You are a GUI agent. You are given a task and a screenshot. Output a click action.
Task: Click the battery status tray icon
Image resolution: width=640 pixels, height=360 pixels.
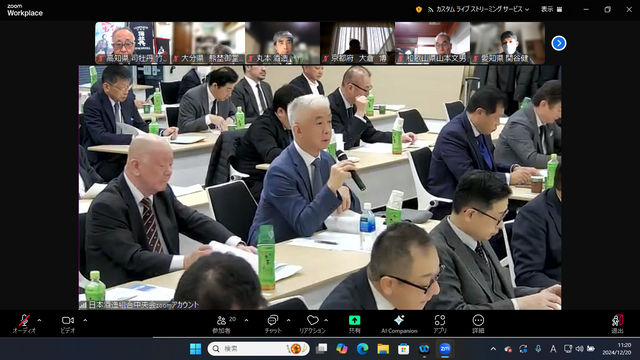tap(591, 349)
